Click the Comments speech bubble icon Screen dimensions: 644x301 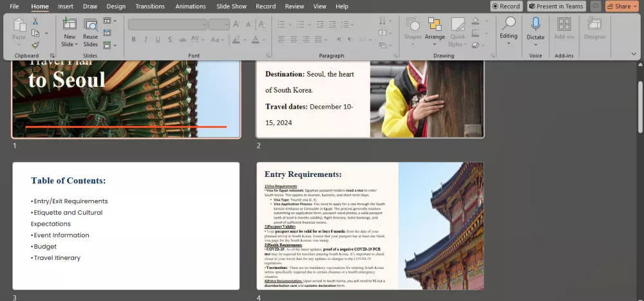pyautogui.click(x=596, y=6)
